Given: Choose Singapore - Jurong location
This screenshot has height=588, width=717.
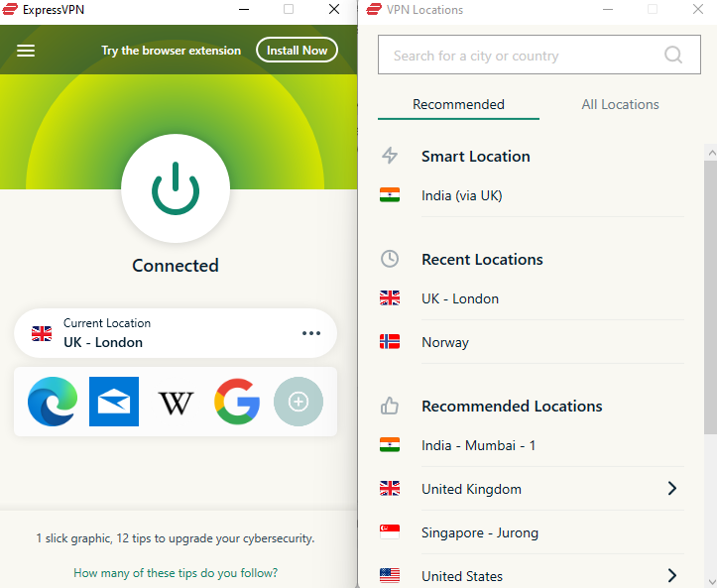Looking at the screenshot, I should 532,532.
